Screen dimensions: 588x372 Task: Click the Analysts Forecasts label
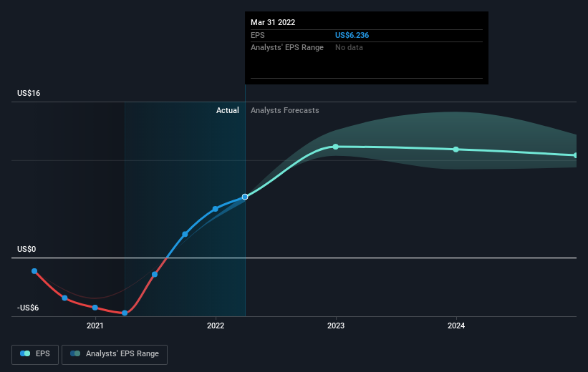284,110
